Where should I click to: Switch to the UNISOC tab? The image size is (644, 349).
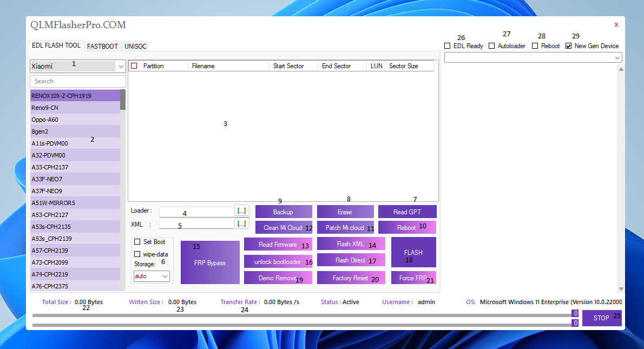[135, 47]
